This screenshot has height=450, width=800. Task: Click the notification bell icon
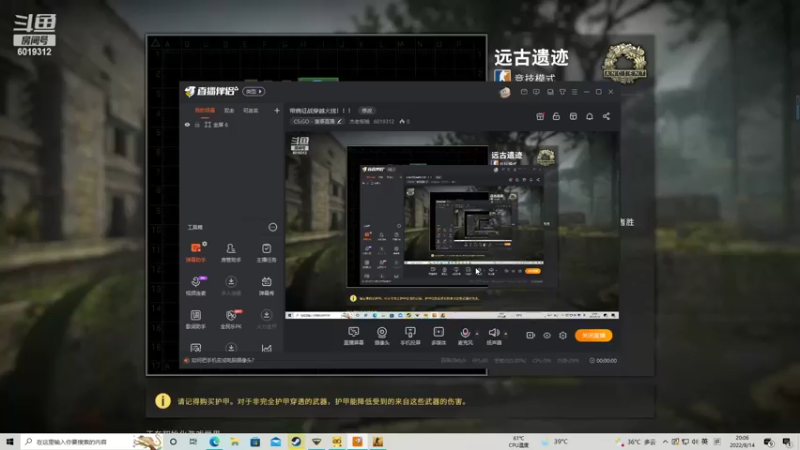589,116
